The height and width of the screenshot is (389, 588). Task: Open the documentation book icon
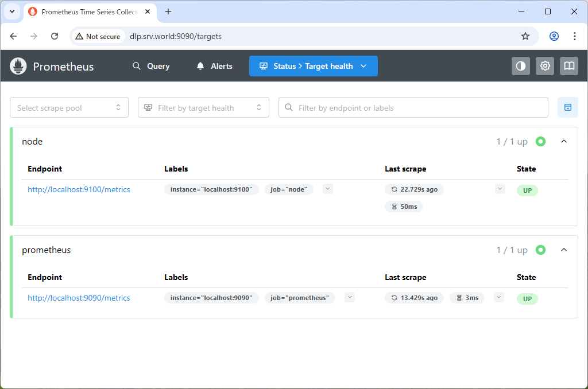tap(569, 66)
